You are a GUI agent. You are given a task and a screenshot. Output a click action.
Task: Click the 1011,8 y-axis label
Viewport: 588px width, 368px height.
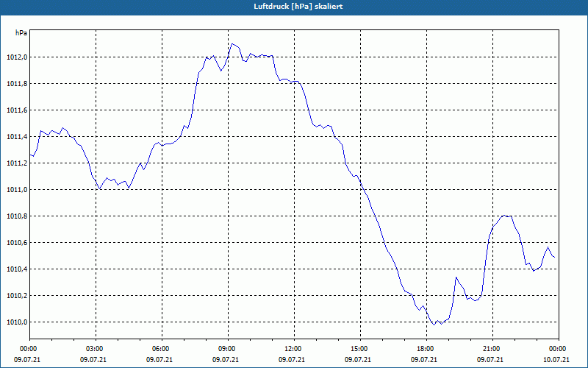17,84
